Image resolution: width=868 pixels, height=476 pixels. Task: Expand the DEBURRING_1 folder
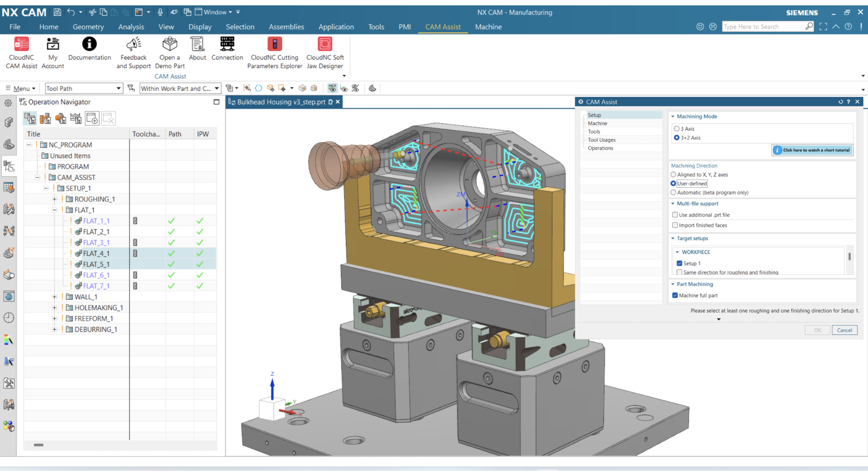tap(54, 329)
